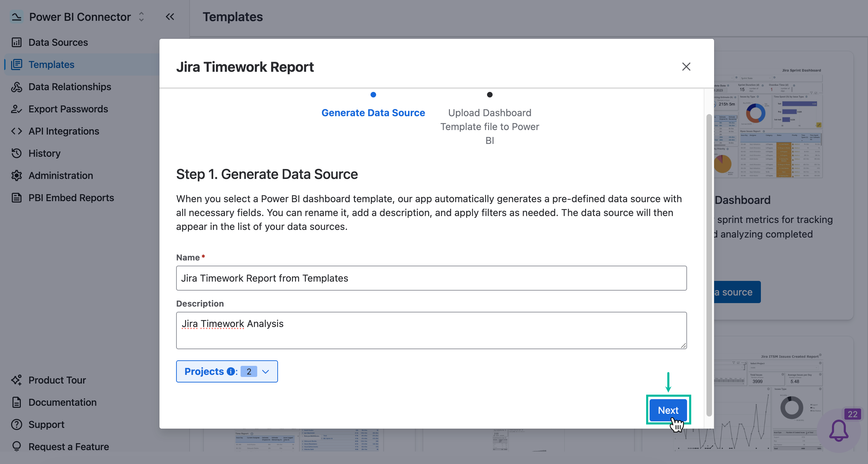Open History page

(x=44, y=153)
